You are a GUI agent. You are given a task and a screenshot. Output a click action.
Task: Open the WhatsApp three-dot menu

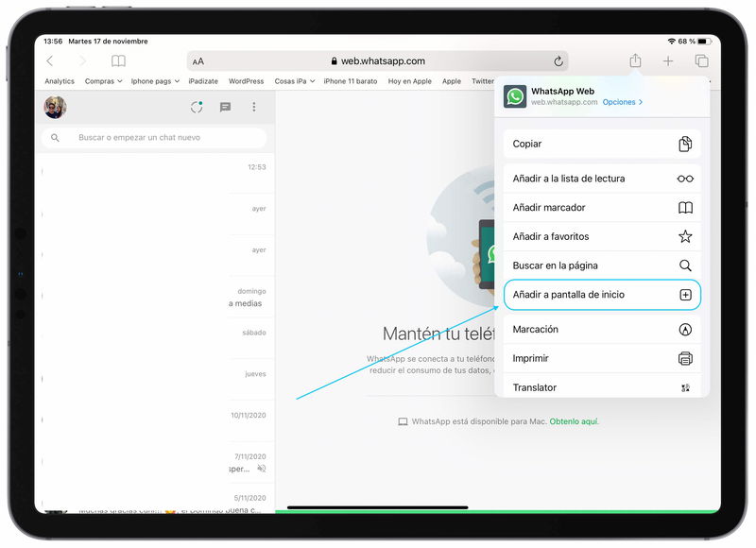click(252, 107)
